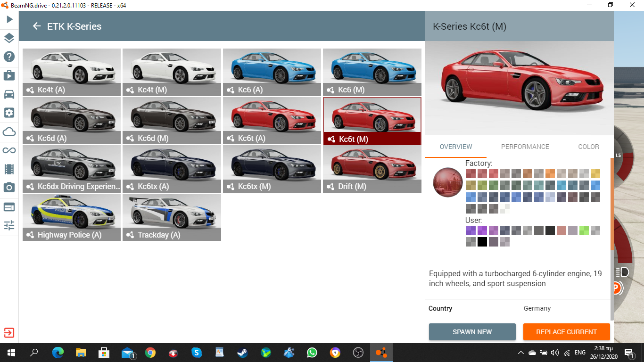Select the Trackday (A) car
Screen dimensions: 644x362
click(x=172, y=217)
